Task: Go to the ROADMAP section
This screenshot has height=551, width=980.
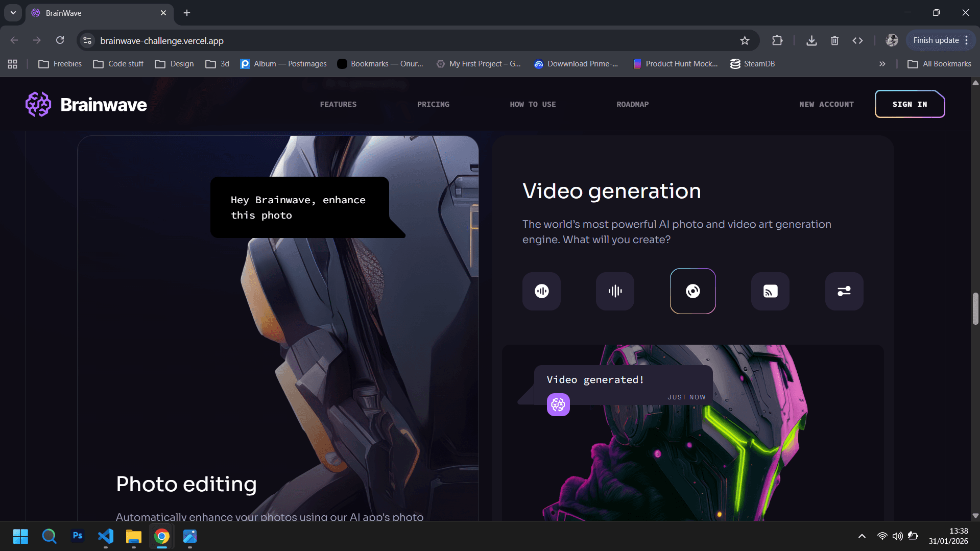Action: click(x=633, y=104)
